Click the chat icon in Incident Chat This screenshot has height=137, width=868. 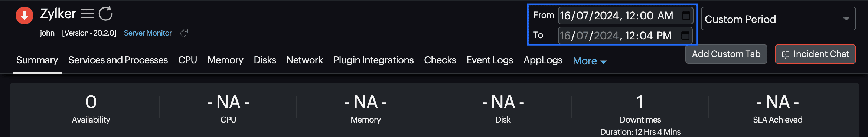(x=786, y=54)
